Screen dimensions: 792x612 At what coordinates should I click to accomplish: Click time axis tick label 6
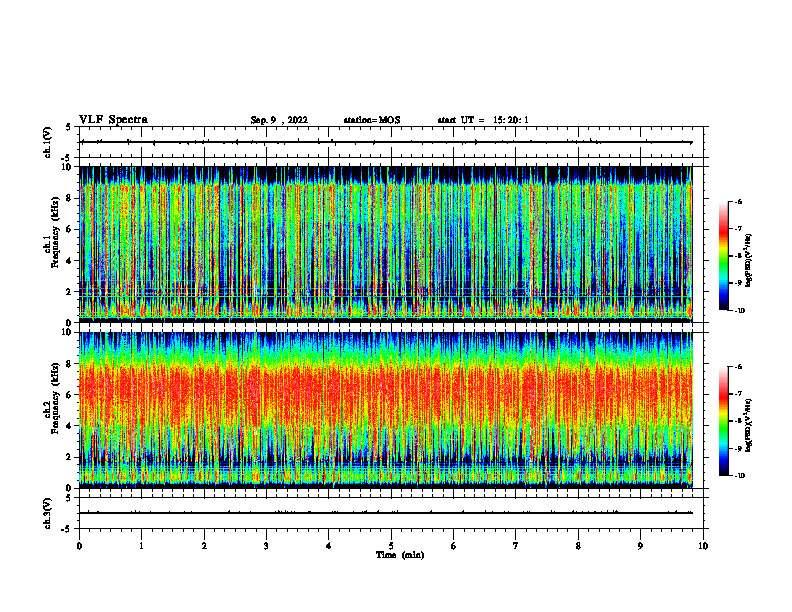coord(454,546)
